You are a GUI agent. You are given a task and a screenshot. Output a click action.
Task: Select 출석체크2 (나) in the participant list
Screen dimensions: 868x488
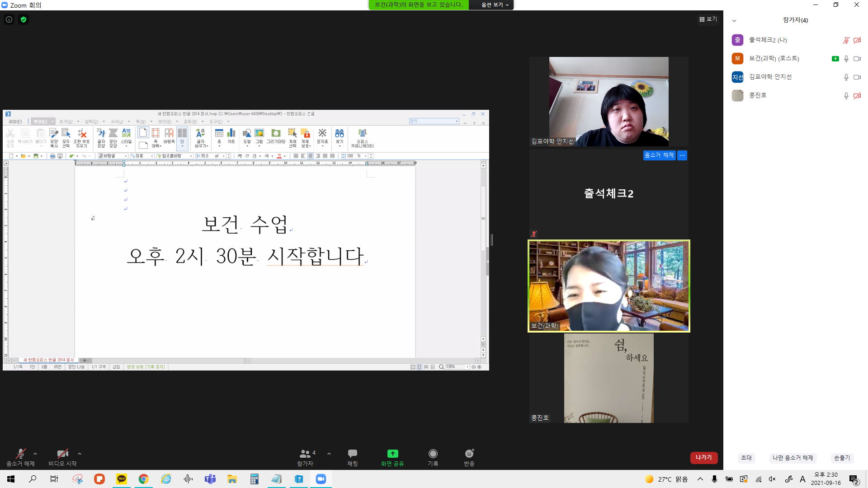(796, 40)
